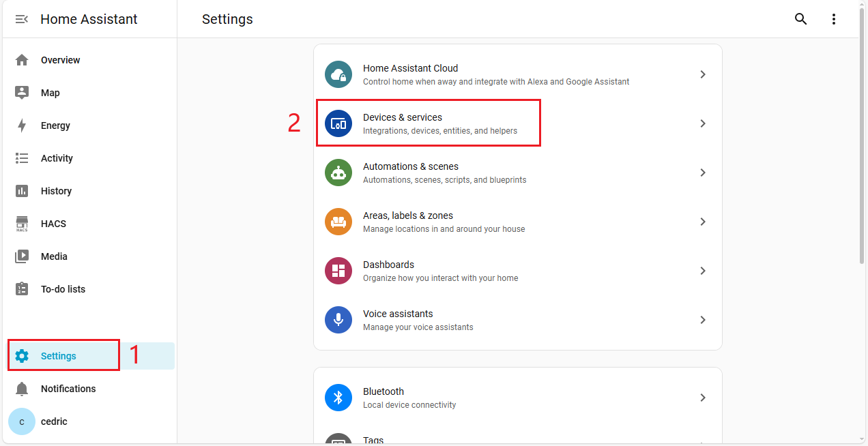Expand Devices & services via its chevron

click(703, 123)
